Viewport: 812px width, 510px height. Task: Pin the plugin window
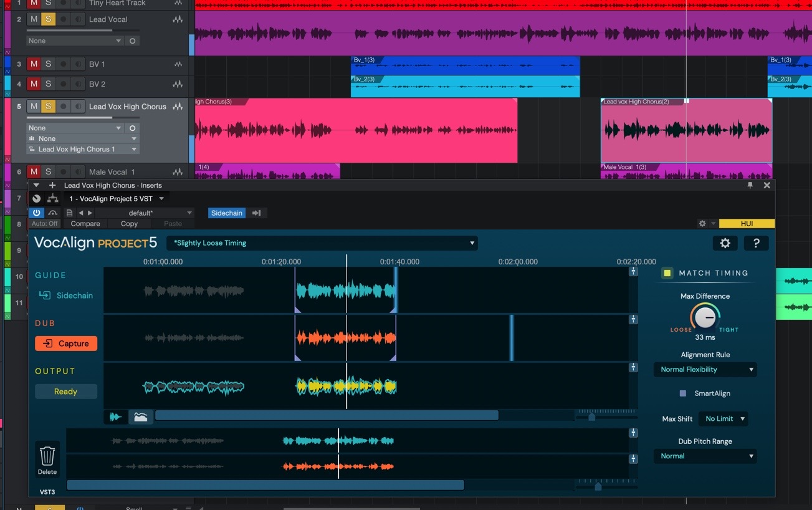click(x=750, y=185)
